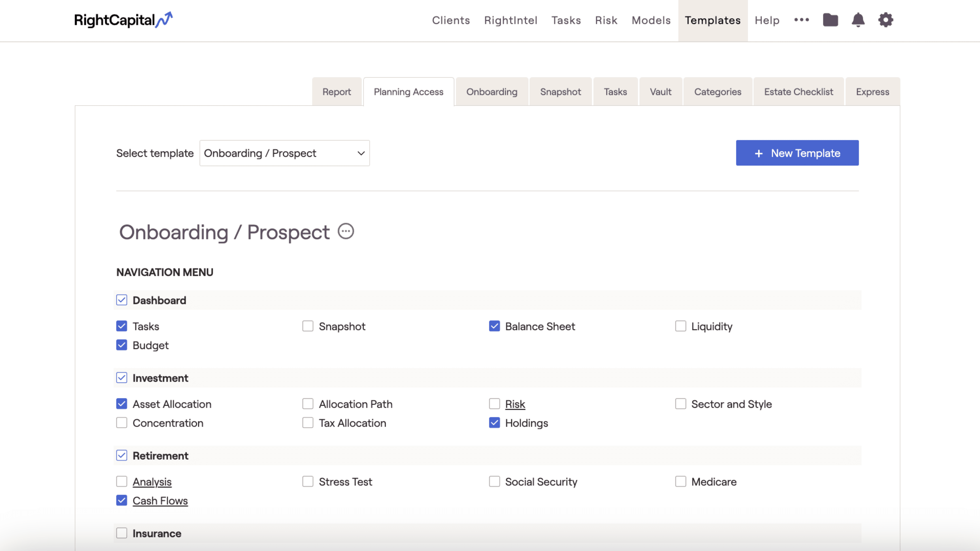Select the Templates navigation item

pyautogui.click(x=713, y=20)
